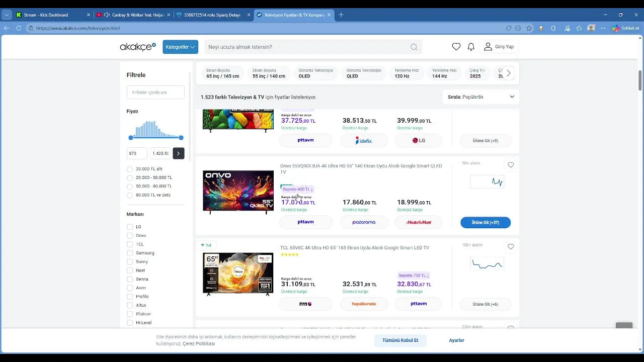Click the maximum price slider handle
The height and width of the screenshot is (362, 644).
coord(181,138)
